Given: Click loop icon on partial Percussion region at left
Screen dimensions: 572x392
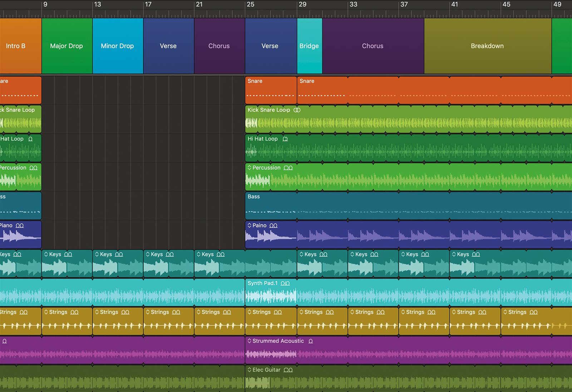Looking at the screenshot, I should coord(33,168).
